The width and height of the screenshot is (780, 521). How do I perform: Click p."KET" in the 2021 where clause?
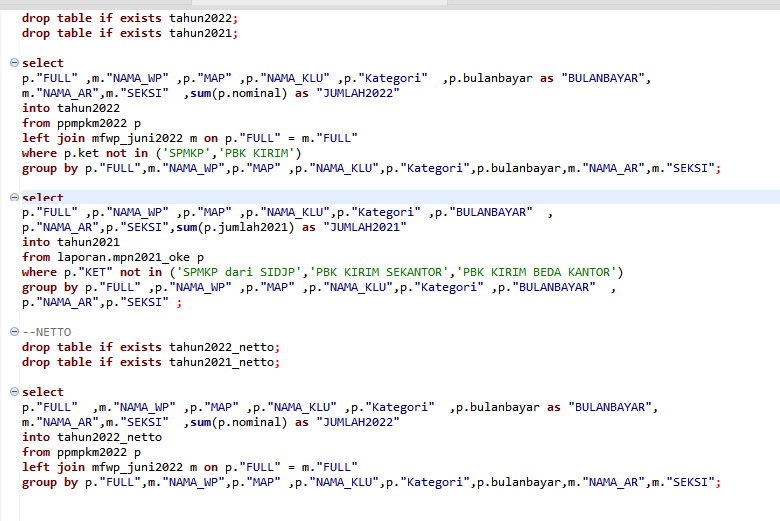(89, 272)
